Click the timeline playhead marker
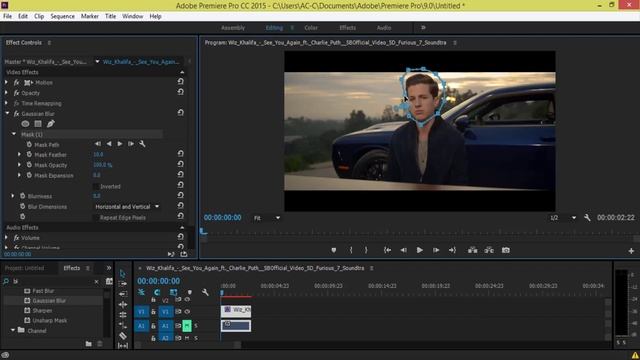Viewport: 640px width, 360px height. [x=222, y=292]
